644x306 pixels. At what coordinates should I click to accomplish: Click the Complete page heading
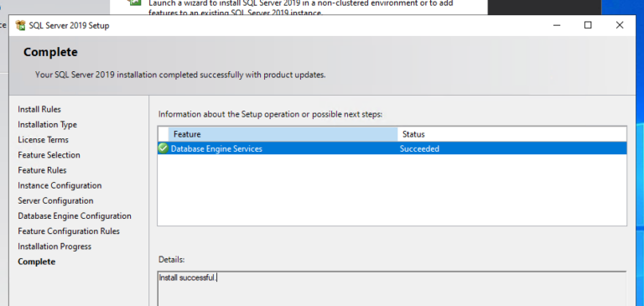coord(50,52)
